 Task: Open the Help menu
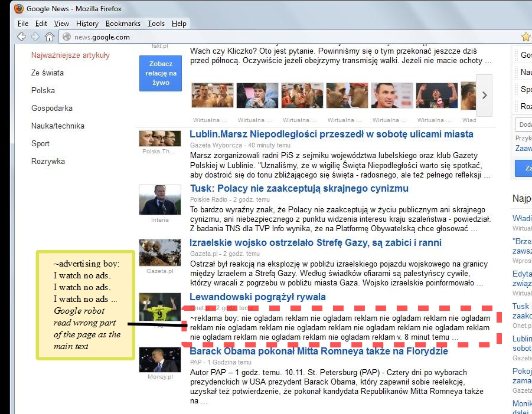pos(179,24)
